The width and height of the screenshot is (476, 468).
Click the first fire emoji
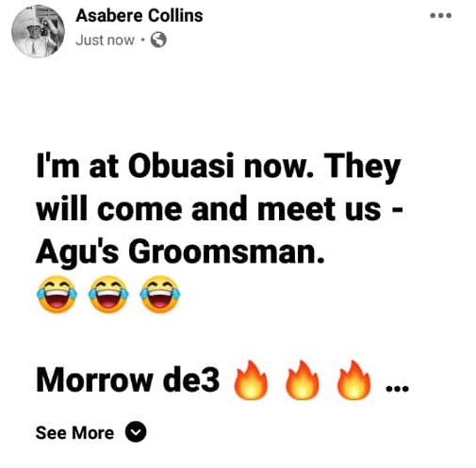pyautogui.click(x=251, y=380)
